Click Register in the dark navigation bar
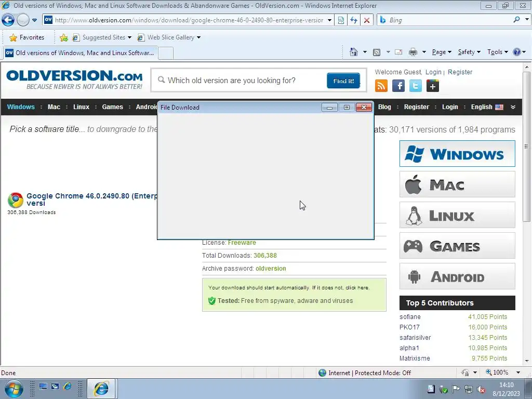The image size is (532, 399). pos(416,107)
